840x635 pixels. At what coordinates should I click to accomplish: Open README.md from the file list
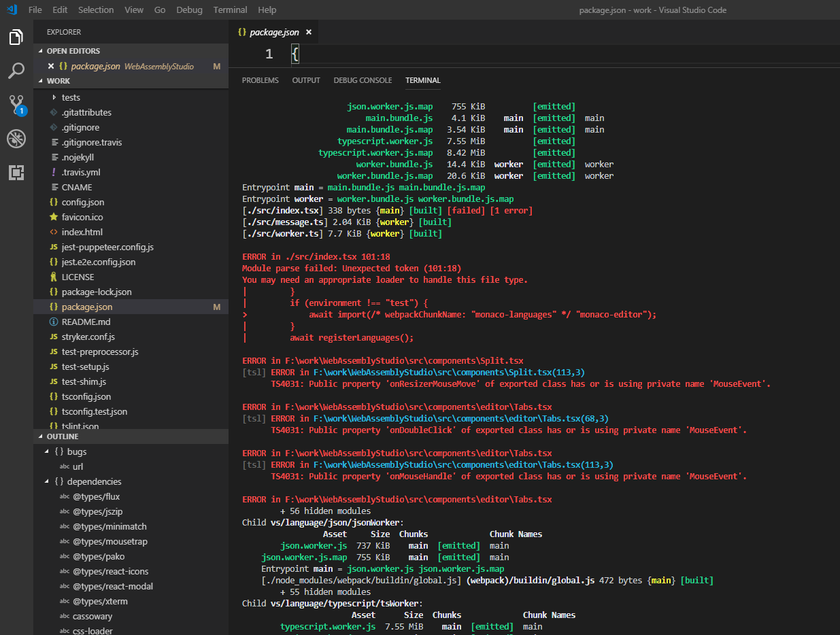click(x=86, y=322)
